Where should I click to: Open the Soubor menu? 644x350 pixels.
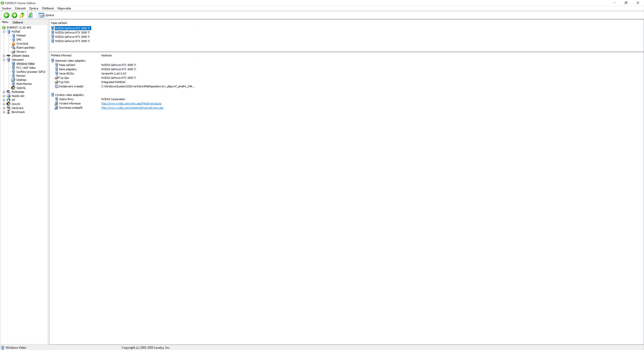(x=7, y=9)
